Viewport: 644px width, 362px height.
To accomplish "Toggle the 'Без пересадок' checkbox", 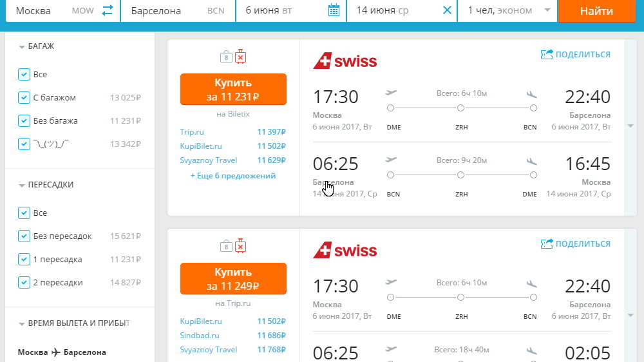I will pos(24,236).
